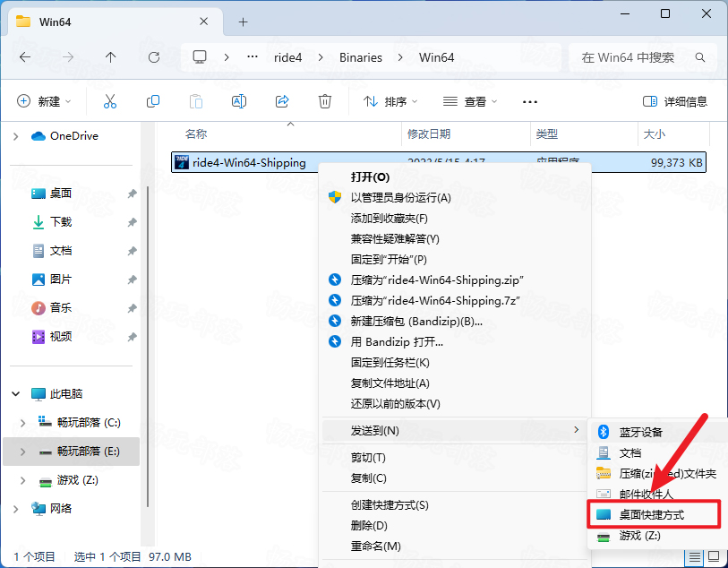Viewport: 728px width, 568px height.
Task: Click the PC monitor icon in address bar
Action: point(200,57)
